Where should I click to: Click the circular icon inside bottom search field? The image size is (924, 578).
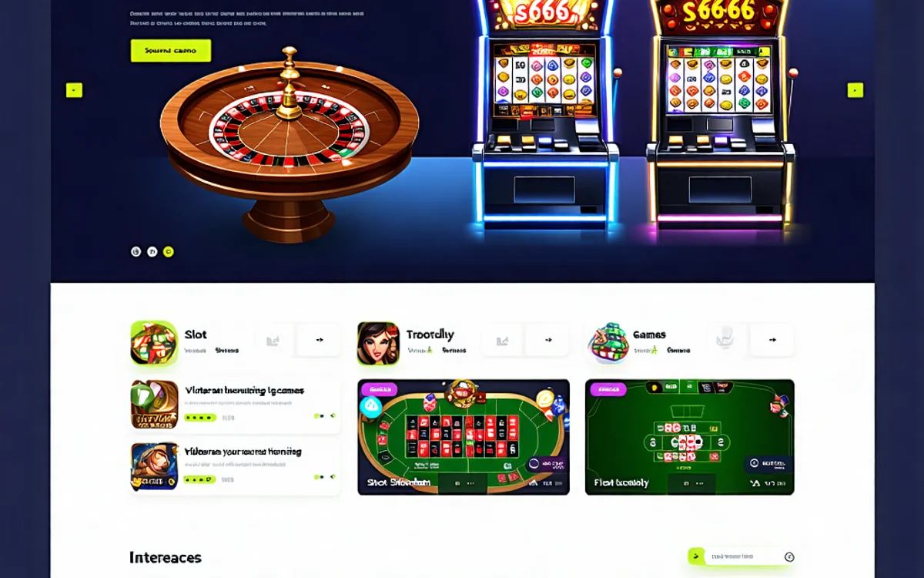(789, 556)
